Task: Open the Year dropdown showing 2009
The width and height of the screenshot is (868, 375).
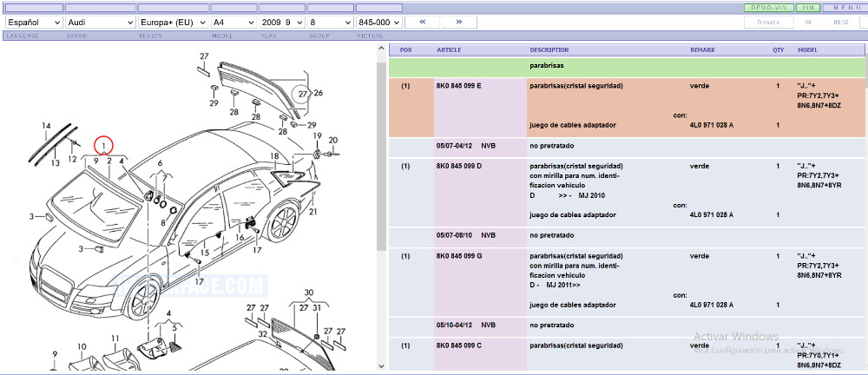Action: click(282, 23)
